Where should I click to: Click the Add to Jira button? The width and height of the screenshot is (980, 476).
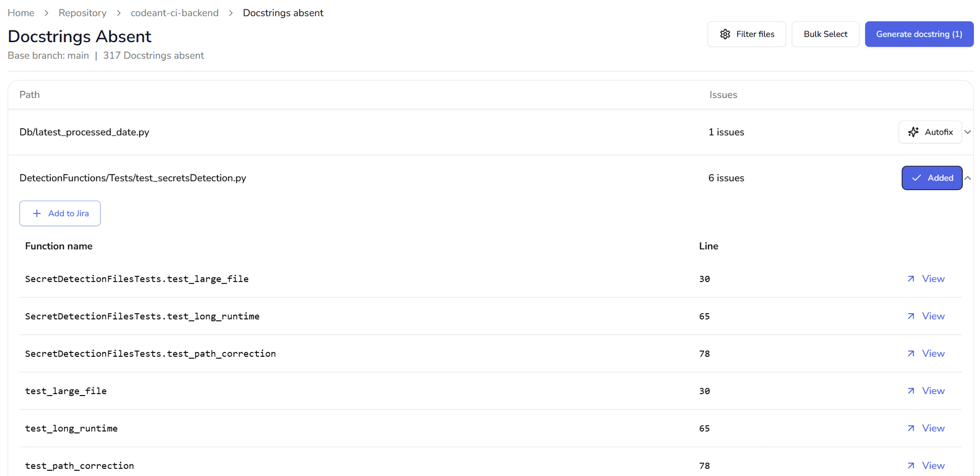pyautogui.click(x=60, y=214)
